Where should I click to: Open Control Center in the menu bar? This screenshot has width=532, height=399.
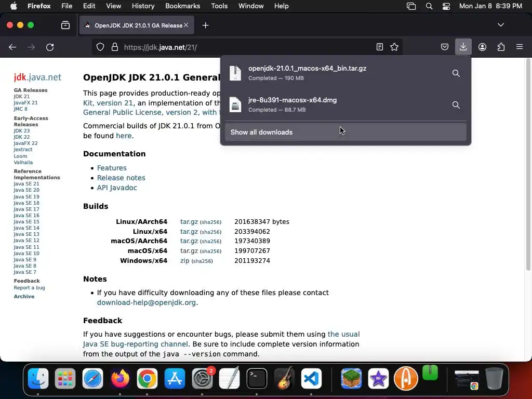pos(446,6)
